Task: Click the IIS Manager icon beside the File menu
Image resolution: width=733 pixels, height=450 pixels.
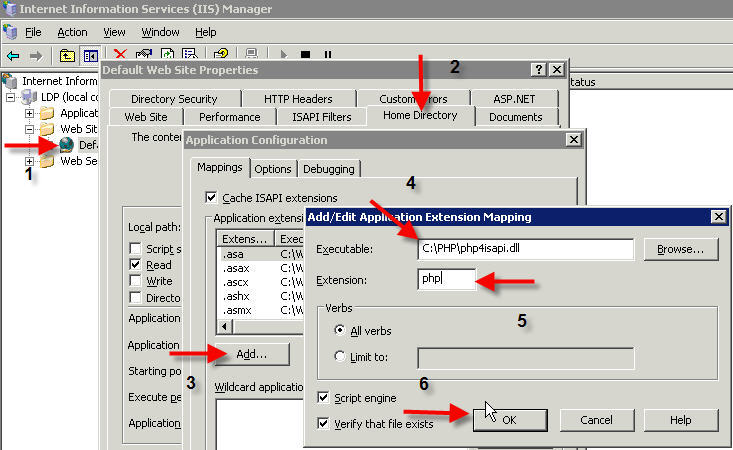Action: (x=10, y=32)
